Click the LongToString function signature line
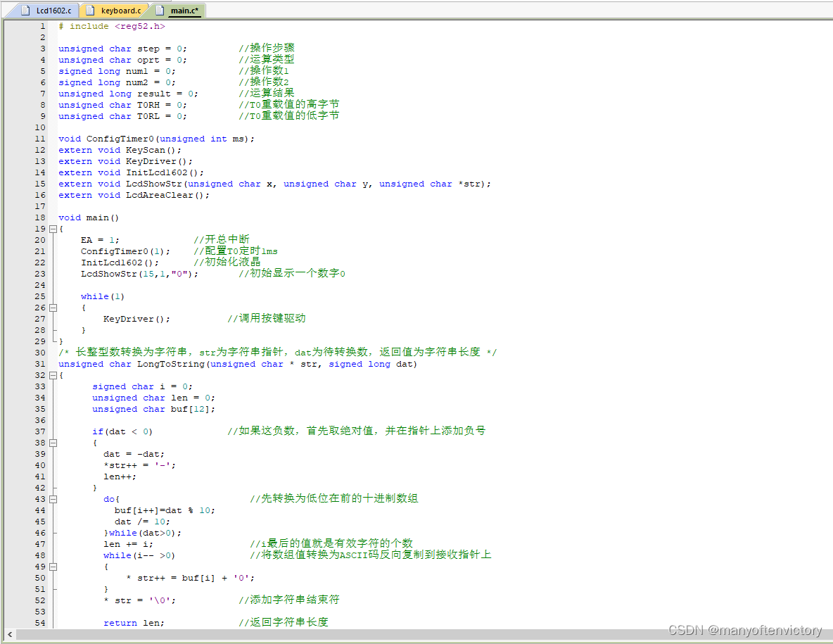Viewport: 833px width, 644px height. (238, 364)
